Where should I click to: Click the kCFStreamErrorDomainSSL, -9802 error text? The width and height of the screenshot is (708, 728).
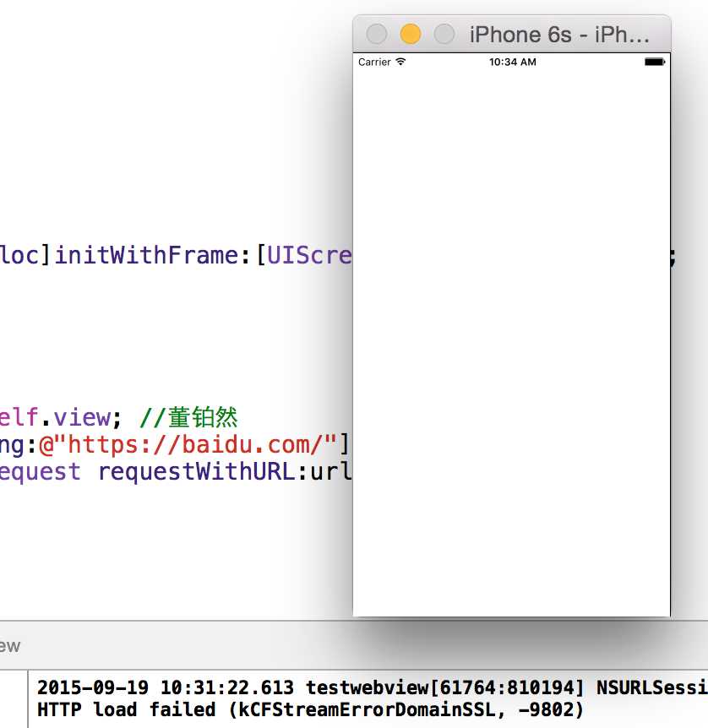click(406, 709)
